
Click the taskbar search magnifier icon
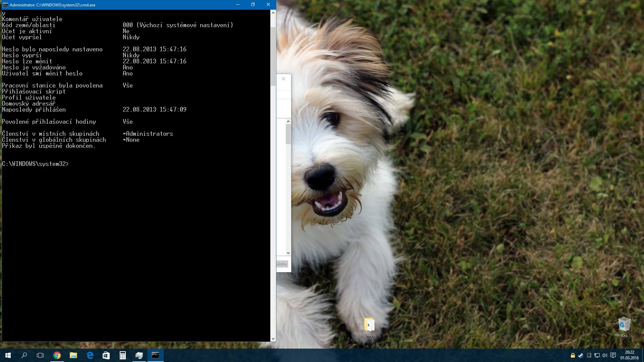click(x=24, y=355)
